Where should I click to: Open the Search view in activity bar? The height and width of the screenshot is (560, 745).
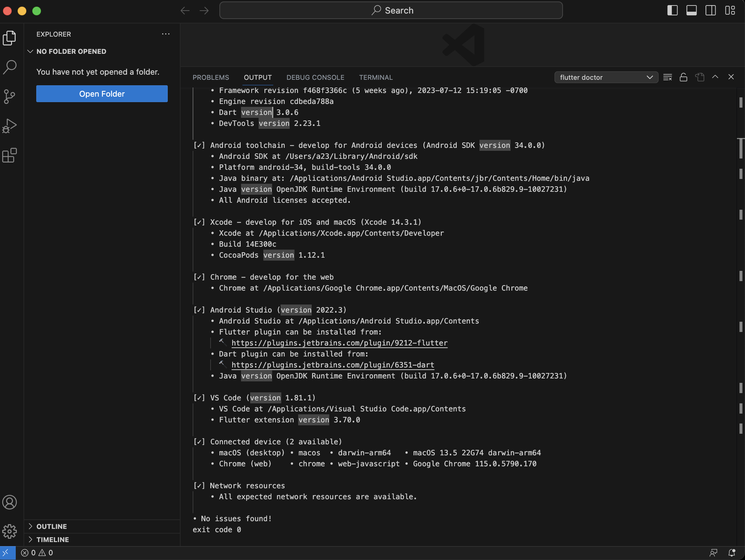coord(10,67)
